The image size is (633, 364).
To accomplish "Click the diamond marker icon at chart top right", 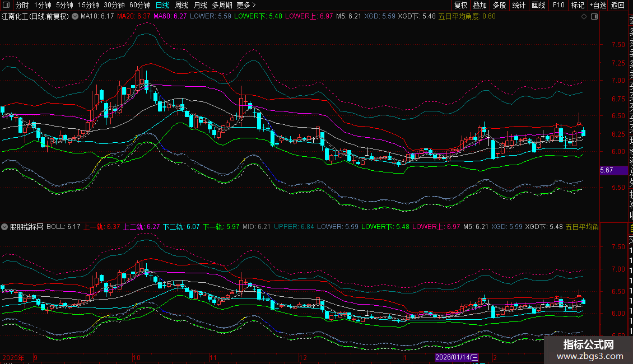I will [584, 17].
